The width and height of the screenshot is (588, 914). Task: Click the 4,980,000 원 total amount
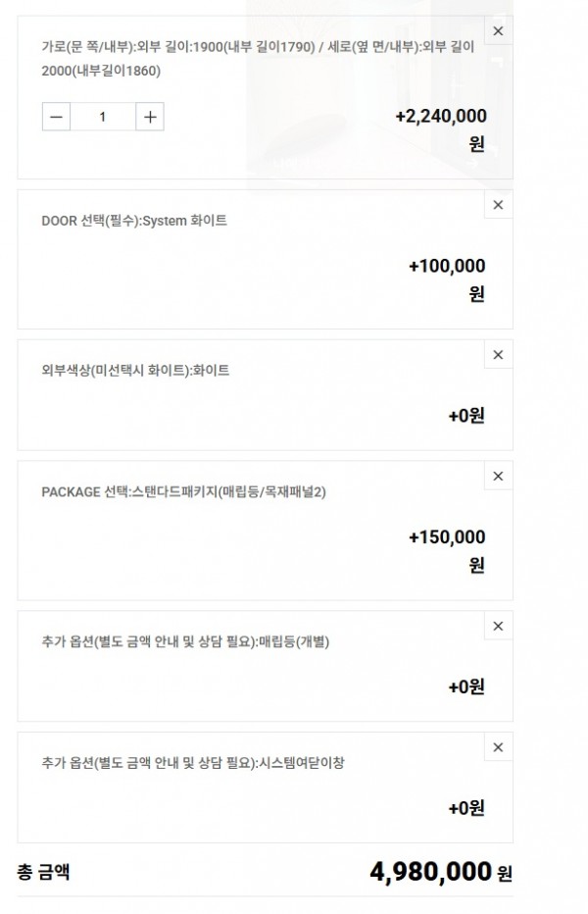coord(441,872)
